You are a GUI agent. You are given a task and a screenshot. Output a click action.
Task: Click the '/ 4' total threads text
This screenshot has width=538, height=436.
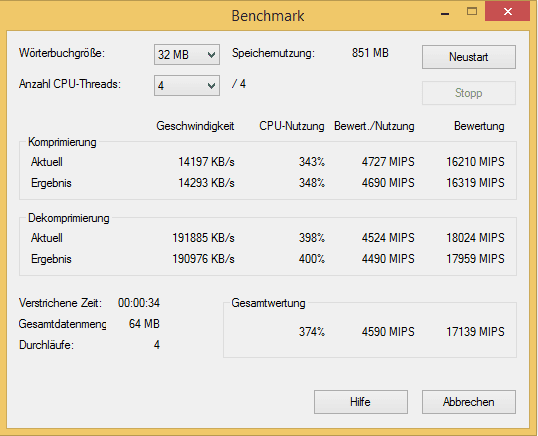click(x=239, y=84)
